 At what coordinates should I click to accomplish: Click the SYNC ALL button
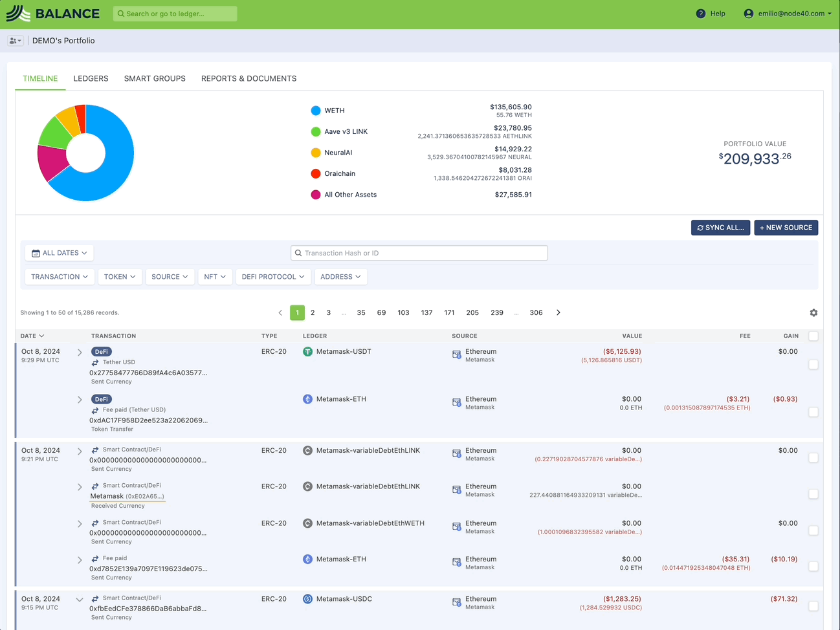[x=721, y=228]
